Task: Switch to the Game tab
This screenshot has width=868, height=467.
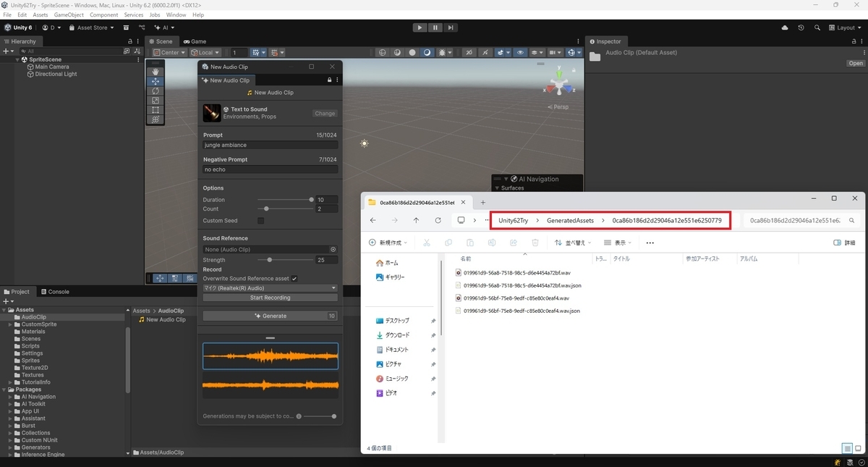Action: tap(194, 41)
